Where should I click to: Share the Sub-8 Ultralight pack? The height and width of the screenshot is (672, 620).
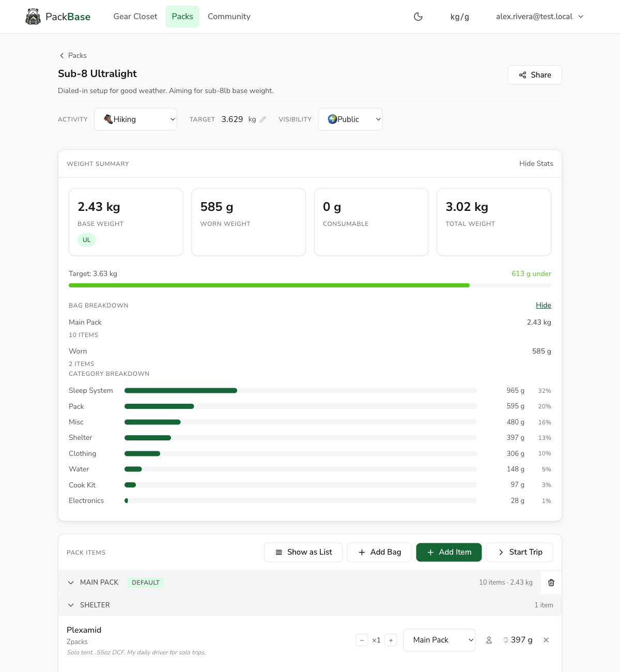click(535, 75)
